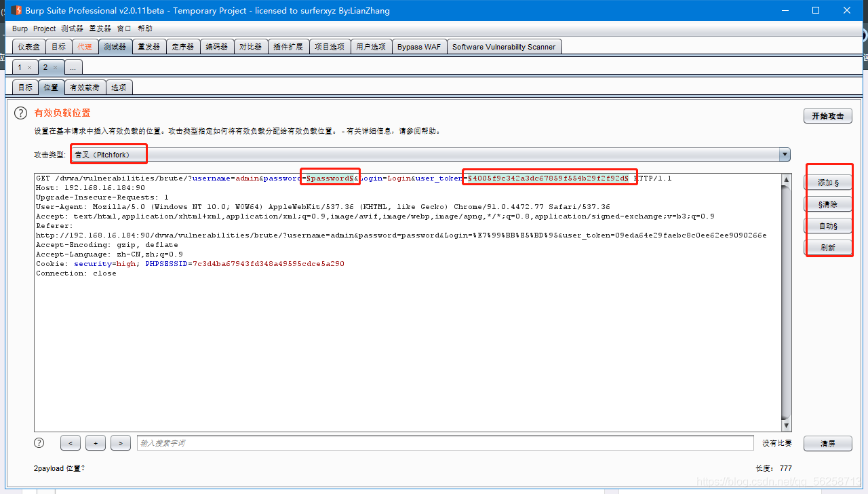868x494 pixels.
Task: Switch to the 用户选项 tab
Action: [371, 47]
